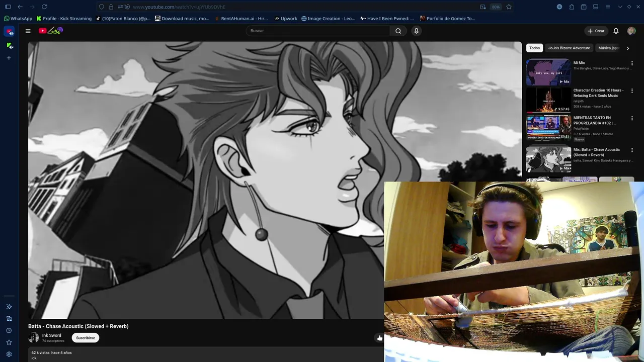Open the browser application menu
The image size is (644, 362).
[x=608, y=7]
